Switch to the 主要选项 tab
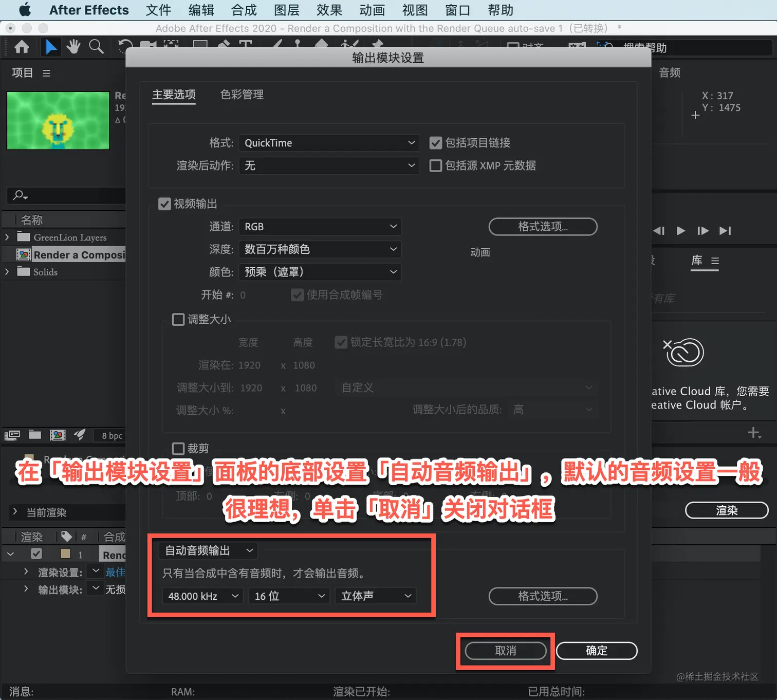The height and width of the screenshot is (700, 777). click(174, 95)
